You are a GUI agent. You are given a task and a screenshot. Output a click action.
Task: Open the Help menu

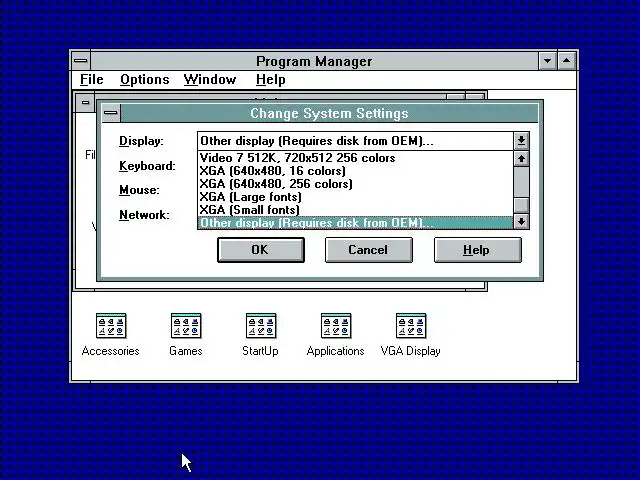point(270,79)
